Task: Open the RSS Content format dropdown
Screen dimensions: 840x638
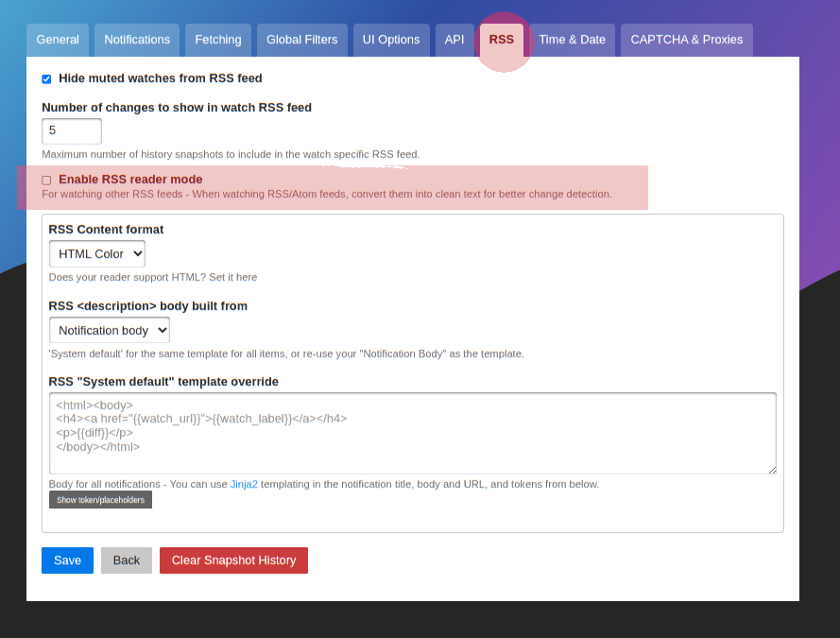Action: 96,253
